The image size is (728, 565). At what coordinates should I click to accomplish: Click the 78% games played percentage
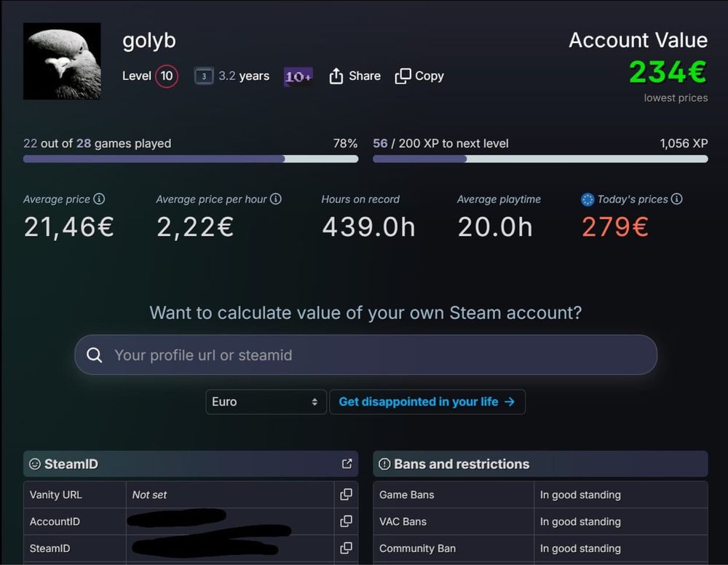click(345, 143)
